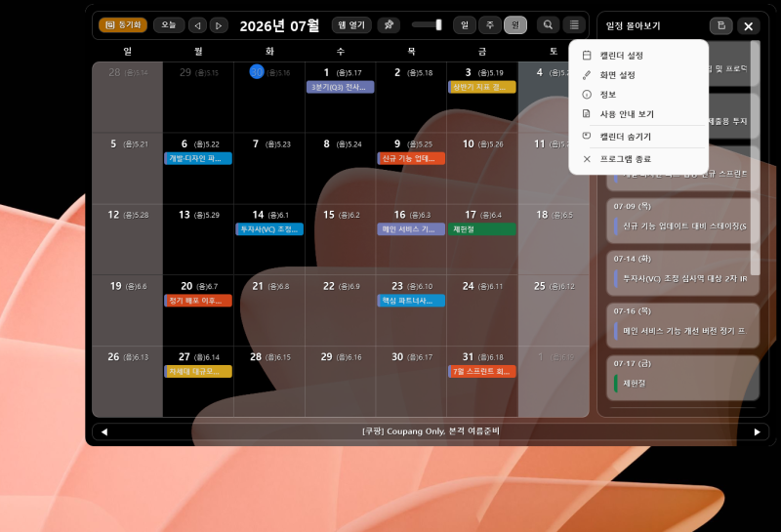The height and width of the screenshot is (532, 781).
Task: Open the 핵심 파트너사 event on July 23
Action: tap(411, 301)
